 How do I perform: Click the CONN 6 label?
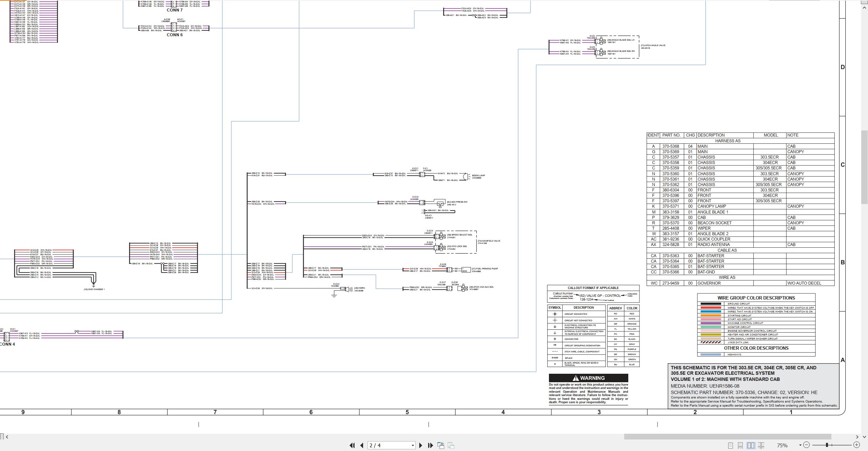175,35
